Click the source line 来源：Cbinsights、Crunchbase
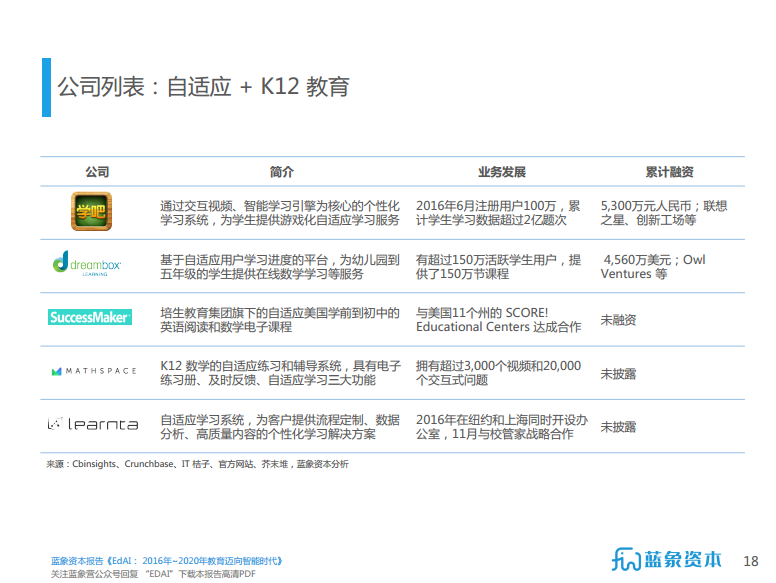Viewport: 776px width, 583px height. [x=197, y=464]
